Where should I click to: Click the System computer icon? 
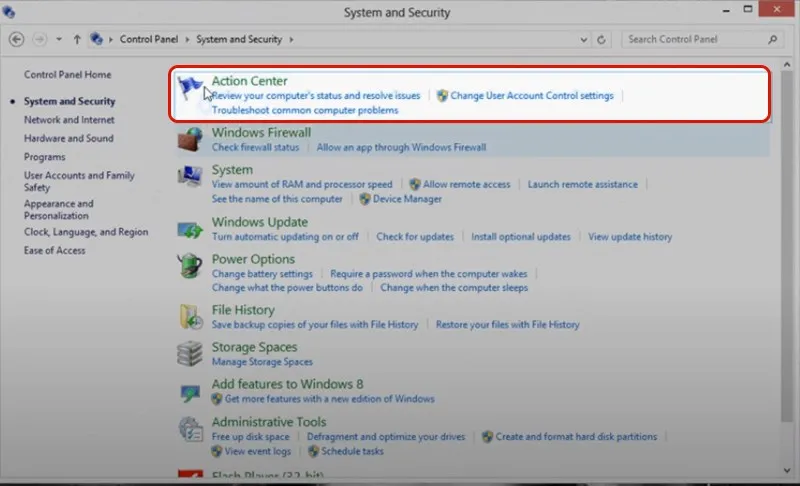click(x=191, y=177)
